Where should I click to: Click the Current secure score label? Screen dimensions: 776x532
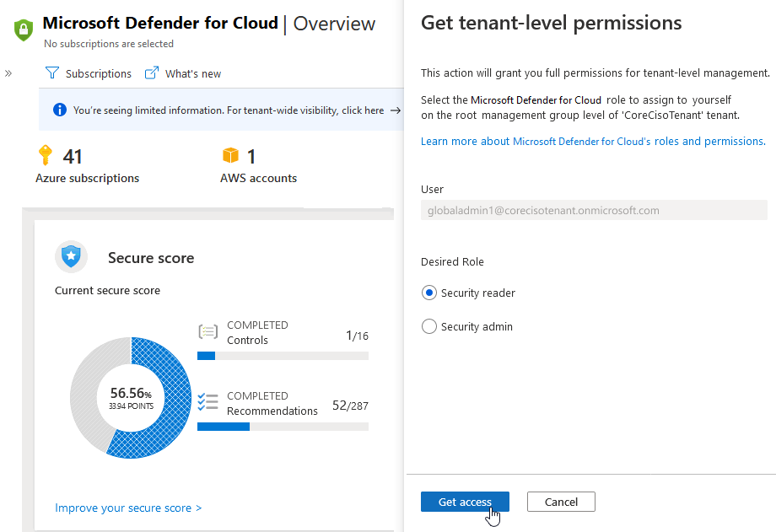(x=107, y=291)
